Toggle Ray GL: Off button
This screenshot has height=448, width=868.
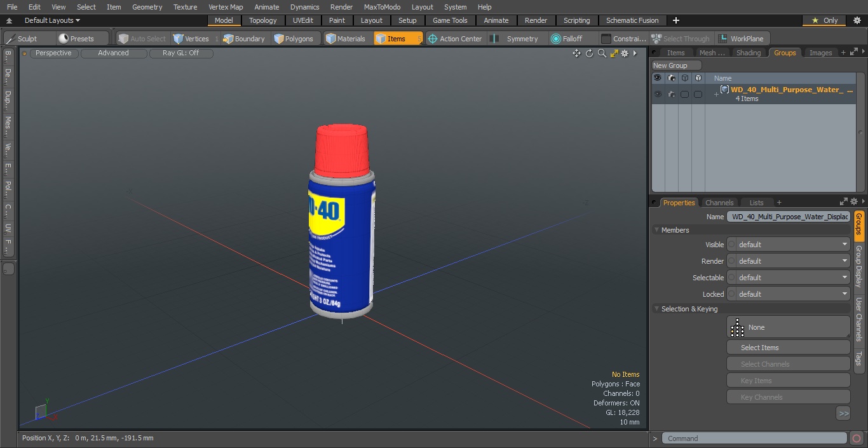click(x=180, y=53)
